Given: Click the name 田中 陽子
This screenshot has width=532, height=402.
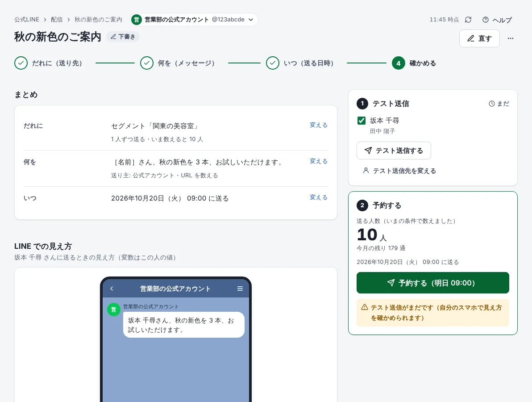Looking at the screenshot, I should (382, 131).
